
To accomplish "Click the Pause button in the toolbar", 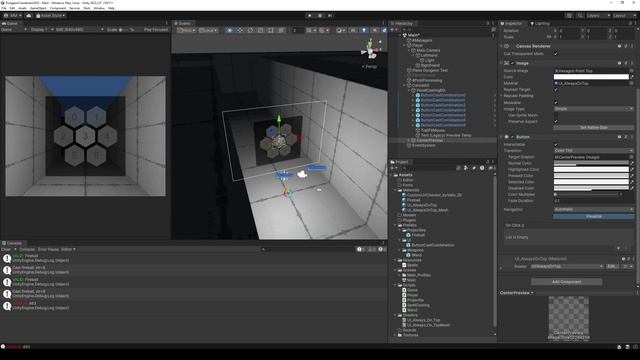I will point(320,16).
